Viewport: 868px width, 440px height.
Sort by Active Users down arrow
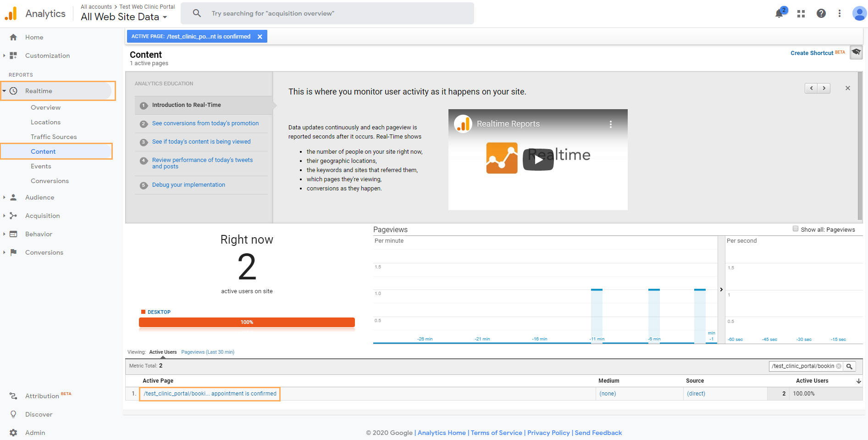[859, 381]
